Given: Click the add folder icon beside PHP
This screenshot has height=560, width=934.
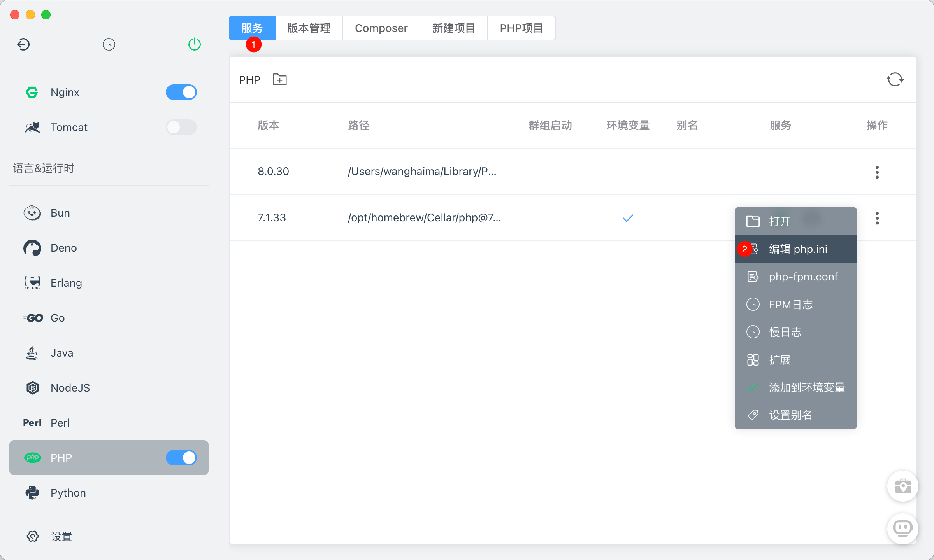Looking at the screenshot, I should coord(280,80).
